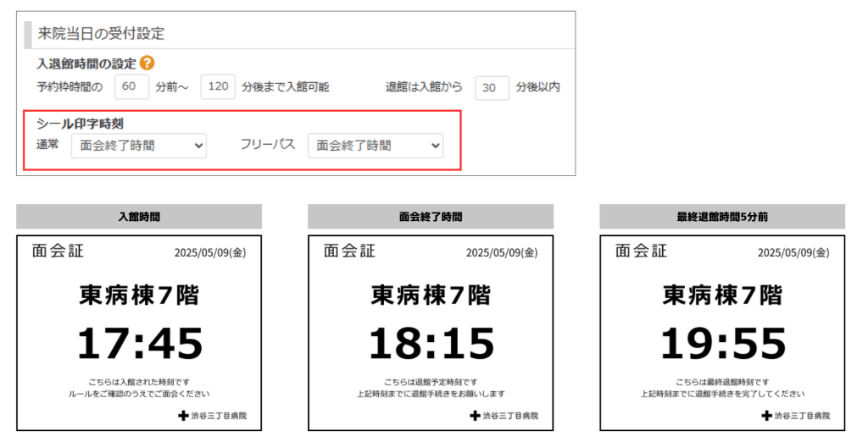Click the 面会証 title on the 19:55 pass
The image size is (868, 442).
(x=641, y=251)
